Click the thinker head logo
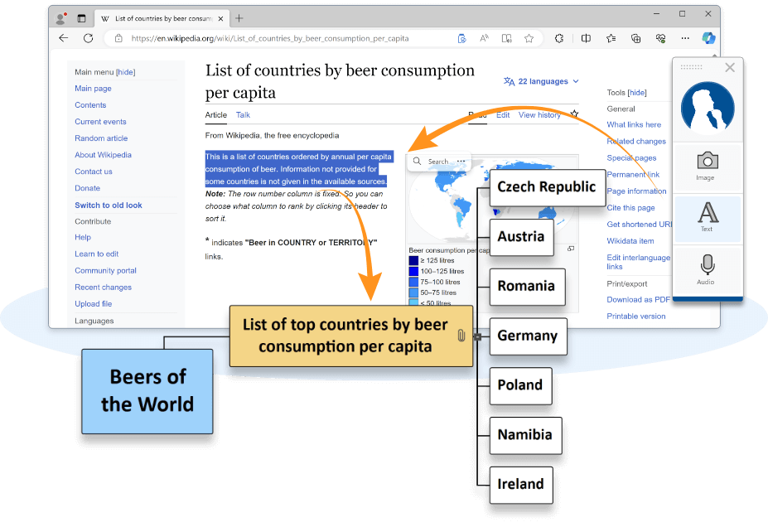 [708, 109]
